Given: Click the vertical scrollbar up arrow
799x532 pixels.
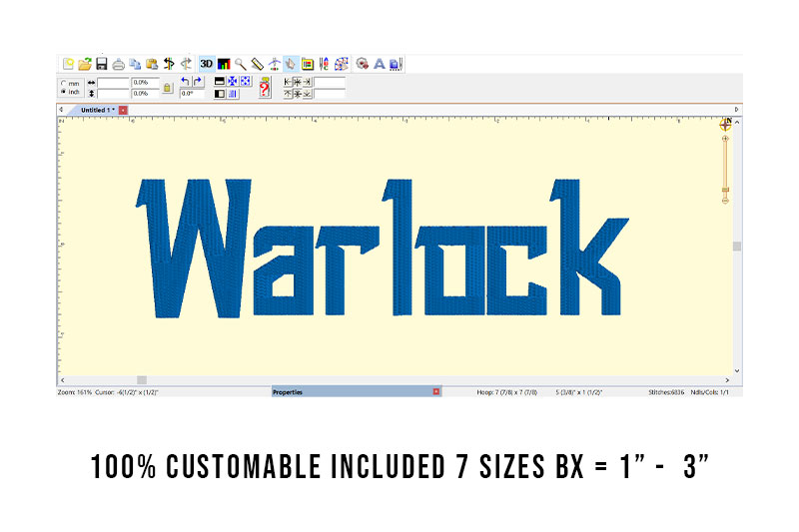Looking at the screenshot, I should (x=737, y=123).
